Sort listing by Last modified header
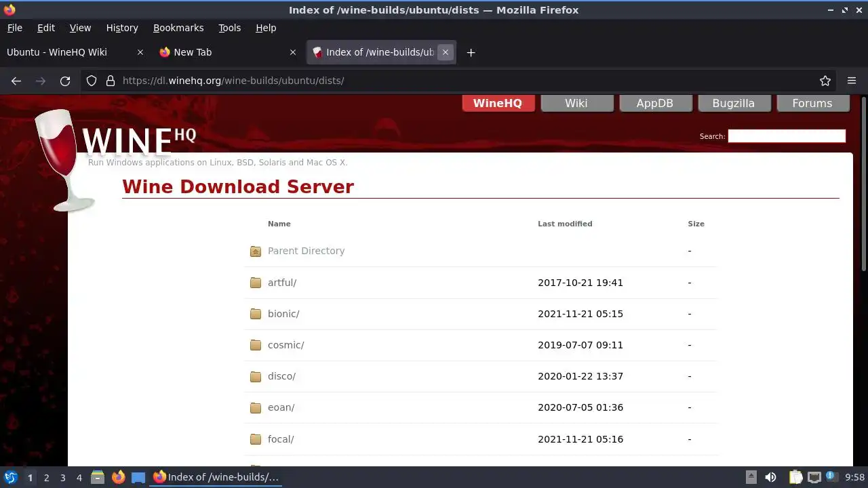This screenshot has height=488, width=868. pyautogui.click(x=565, y=224)
